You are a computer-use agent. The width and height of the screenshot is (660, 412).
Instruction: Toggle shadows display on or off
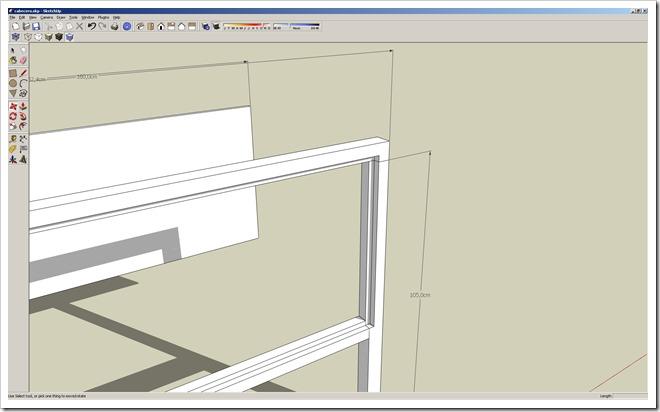tap(206, 26)
